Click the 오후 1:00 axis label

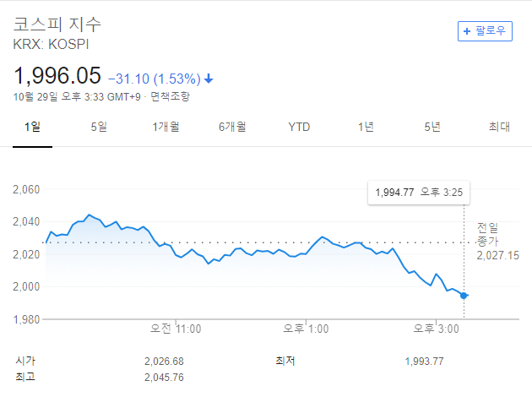(x=306, y=328)
